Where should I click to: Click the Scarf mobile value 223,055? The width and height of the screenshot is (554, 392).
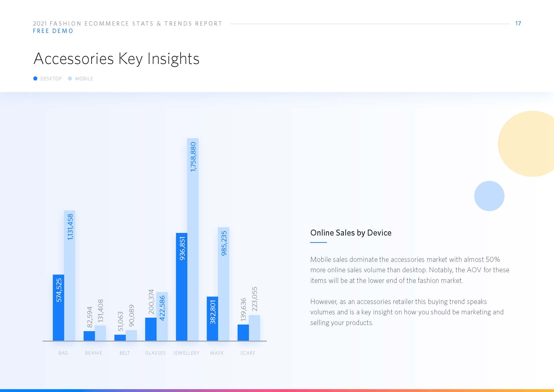pos(255,299)
